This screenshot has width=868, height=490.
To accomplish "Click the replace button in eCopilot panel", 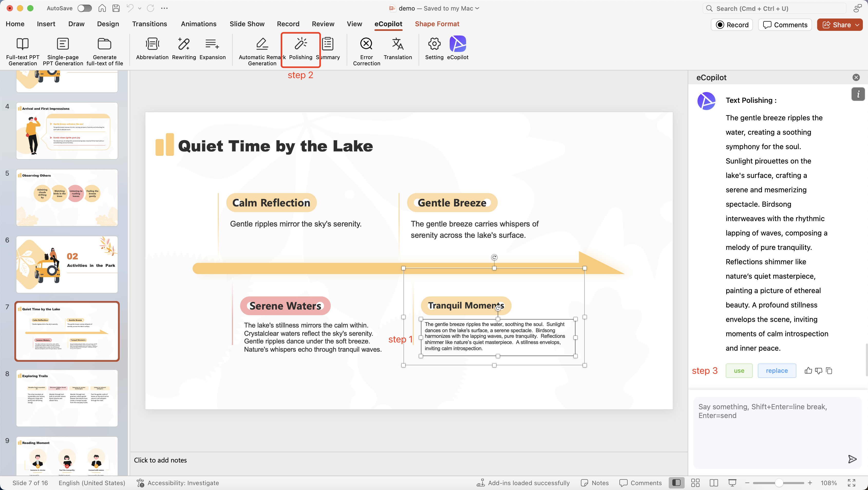I will pos(777,370).
